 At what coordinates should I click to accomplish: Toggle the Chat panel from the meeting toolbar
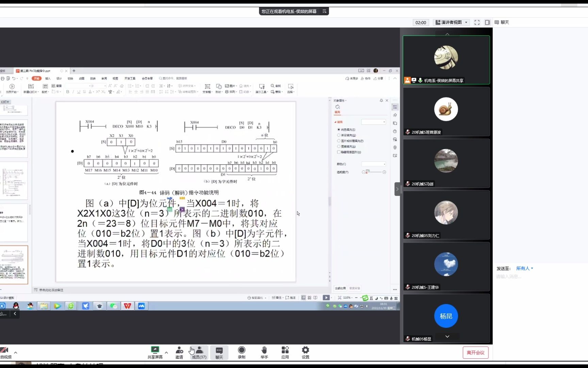(x=219, y=352)
